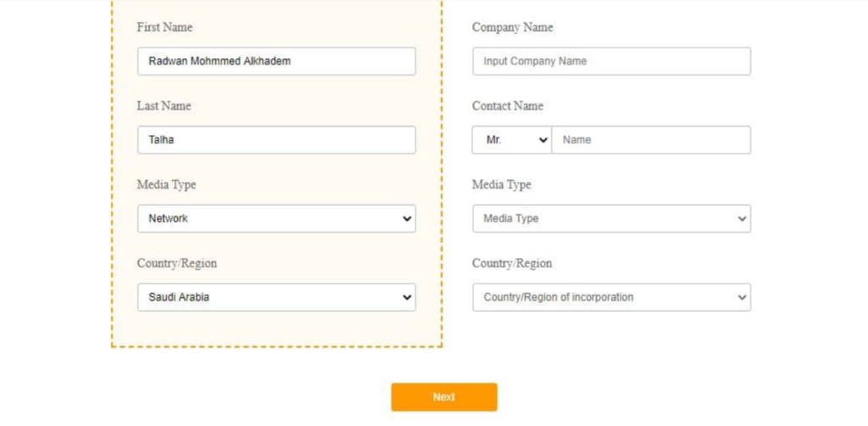Click the contact Name text field
This screenshot has width=868, height=426.
coord(651,140)
